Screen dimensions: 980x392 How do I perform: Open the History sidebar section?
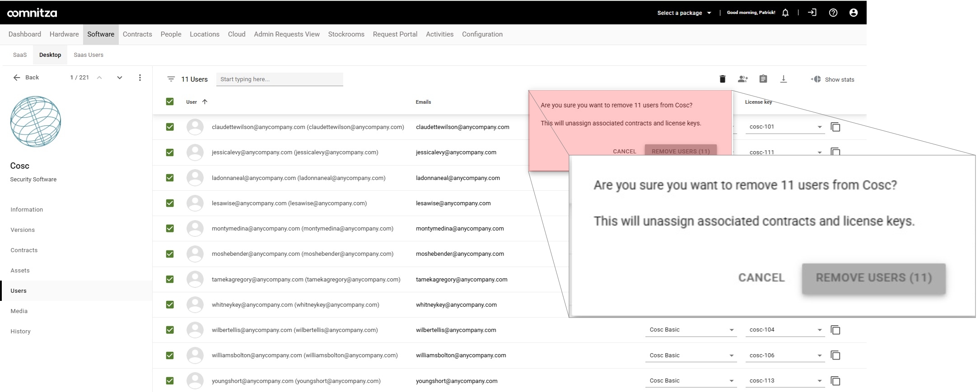click(x=20, y=332)
